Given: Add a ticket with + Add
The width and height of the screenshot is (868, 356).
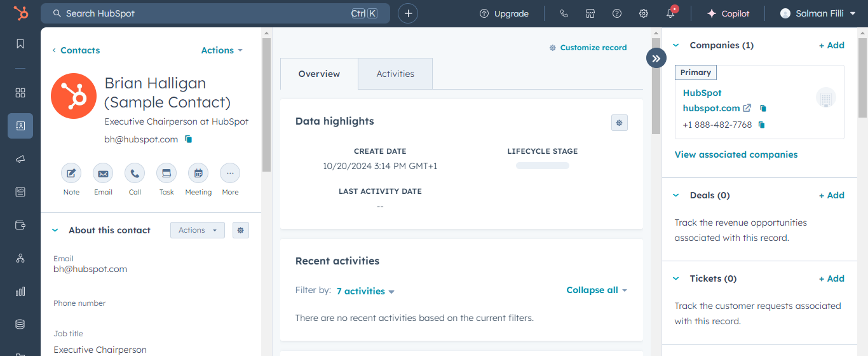Looking at the screenshot, I should click(831, 278).
